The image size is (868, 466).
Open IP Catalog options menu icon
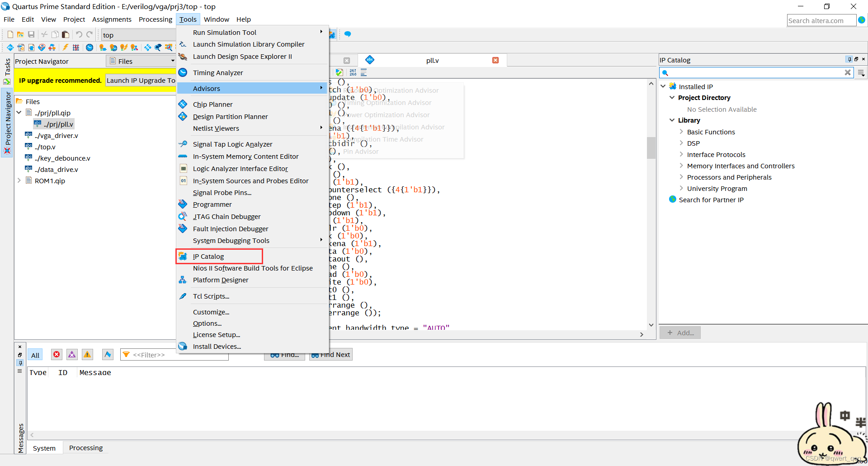(861, 73)
